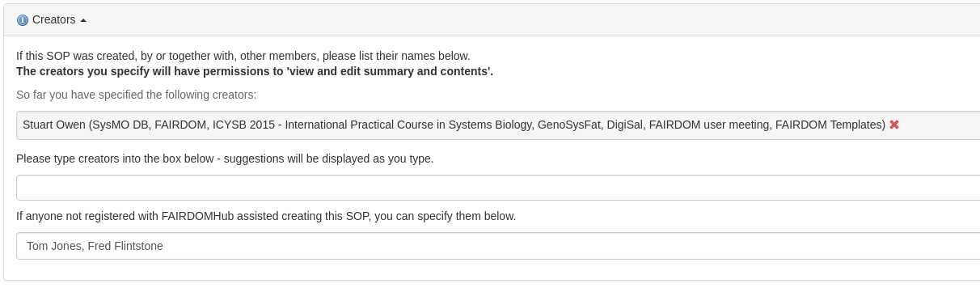Click the 'not registered with FAIRDOMHub' instruction text
980x292 pixels.
click(x=266, y=216)
